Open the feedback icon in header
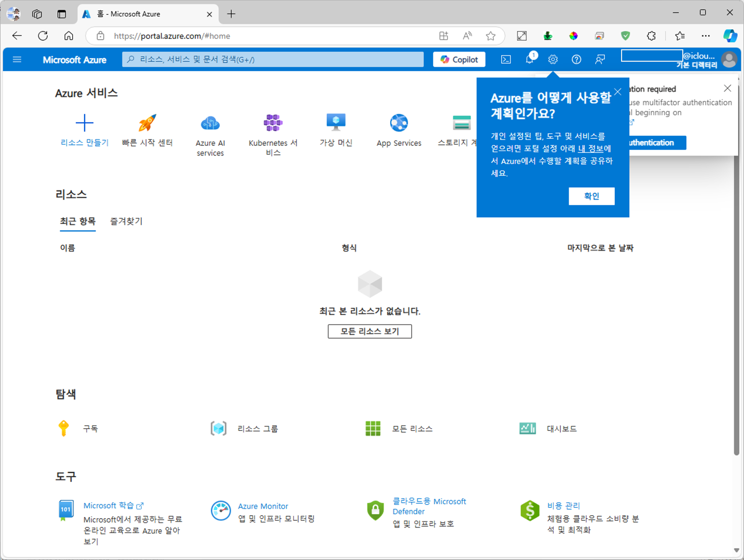 pyautogui.click(x=600, y=60)
